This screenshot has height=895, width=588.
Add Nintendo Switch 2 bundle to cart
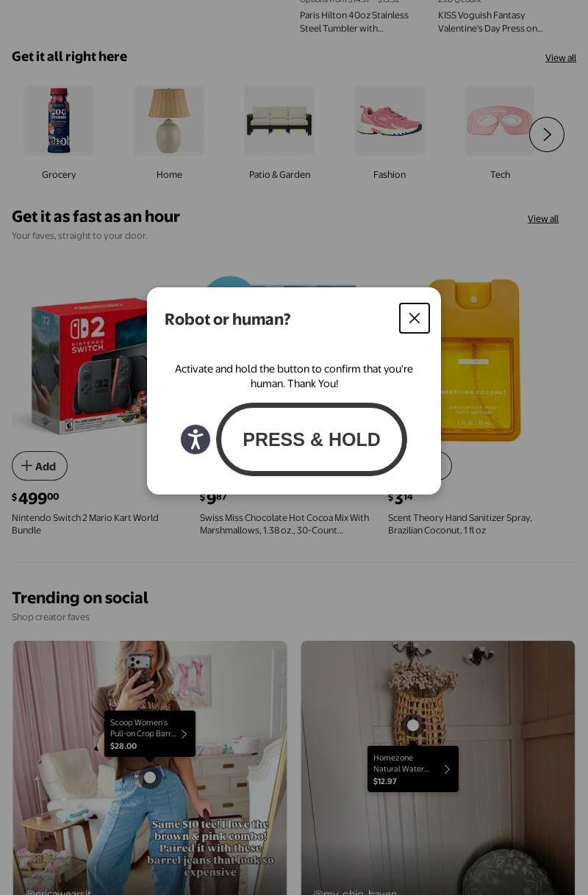40,466
